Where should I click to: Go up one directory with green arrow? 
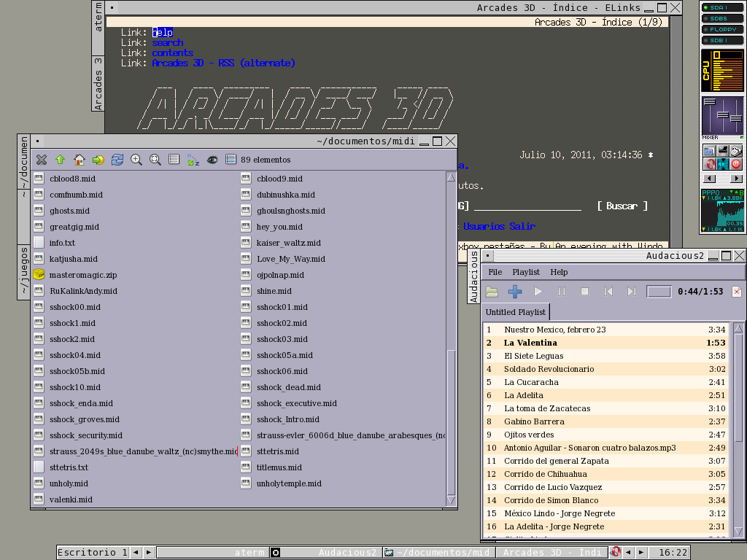pyautogui.click(x=60, y=160)
